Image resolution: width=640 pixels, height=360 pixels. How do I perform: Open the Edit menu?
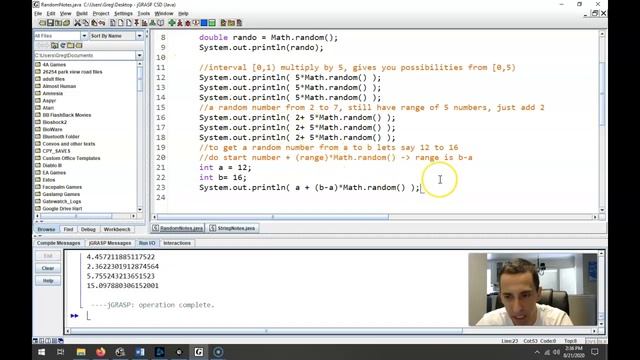pos(51,13)
